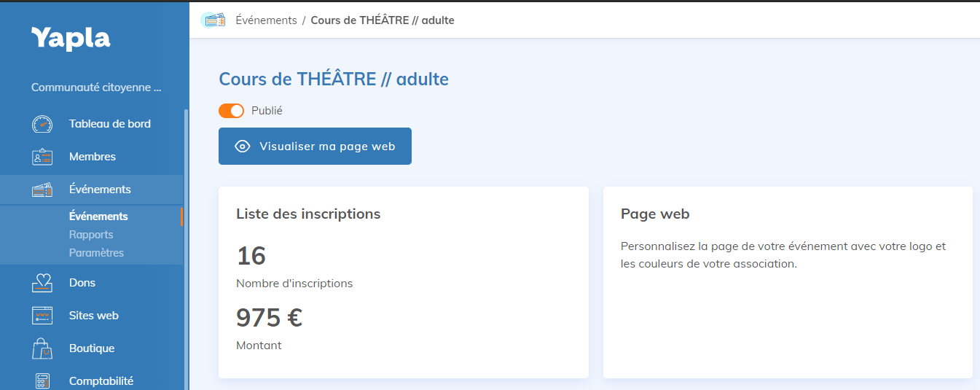Open the Paramètres submenu item
This screenshot has width=980, height=390.
(x=96, y=253)
